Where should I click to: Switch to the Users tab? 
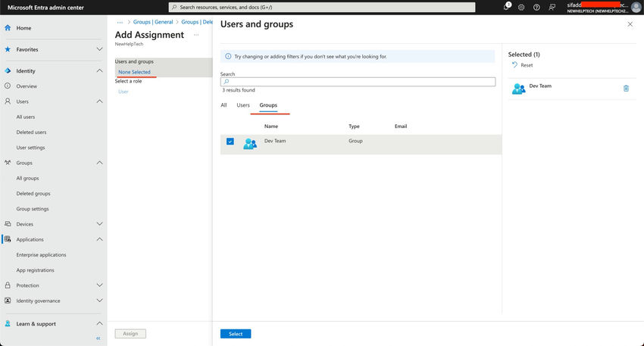point(243,105)
